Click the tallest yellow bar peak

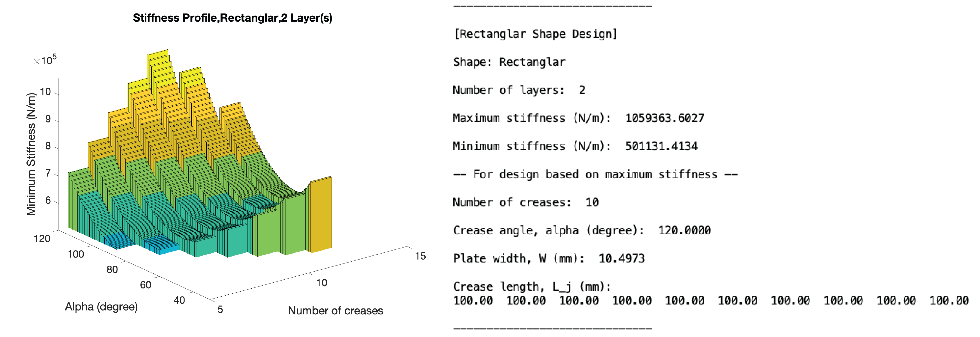pyautogui.click(x=158, y=54)
